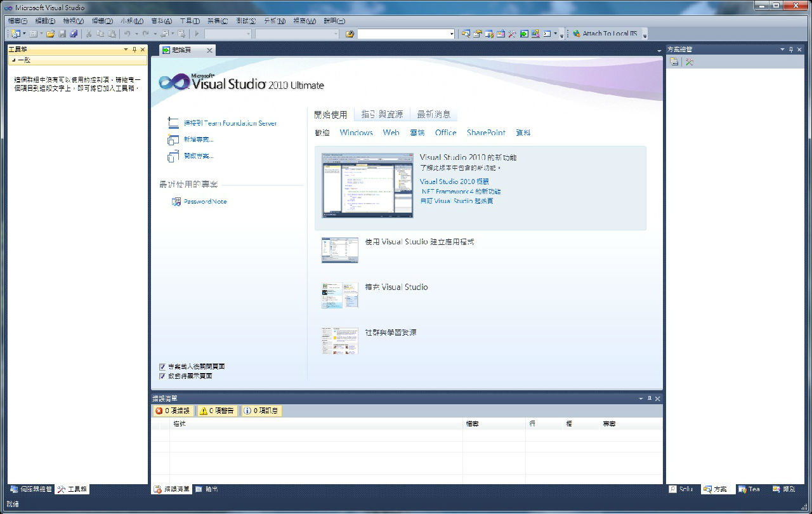812x514 pixels.
Task: Switch to the Tea tab at bottom right
Action: pos(749,489)
